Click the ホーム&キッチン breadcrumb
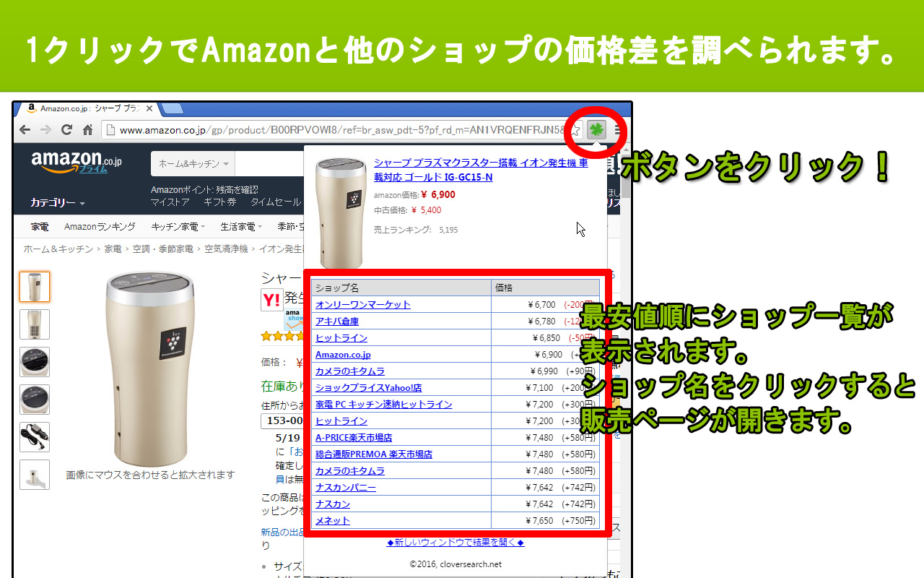Viewport: 924px width, 578px height. 58,249
